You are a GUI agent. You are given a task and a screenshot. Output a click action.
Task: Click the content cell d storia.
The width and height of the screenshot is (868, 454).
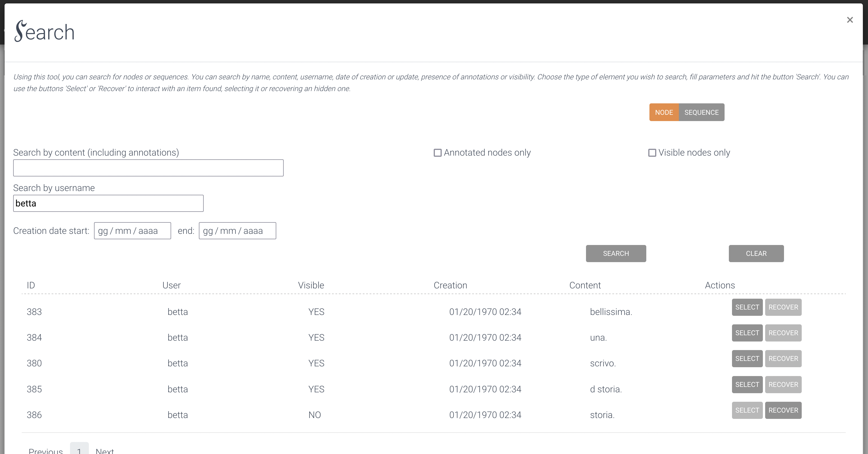[605, 389]
